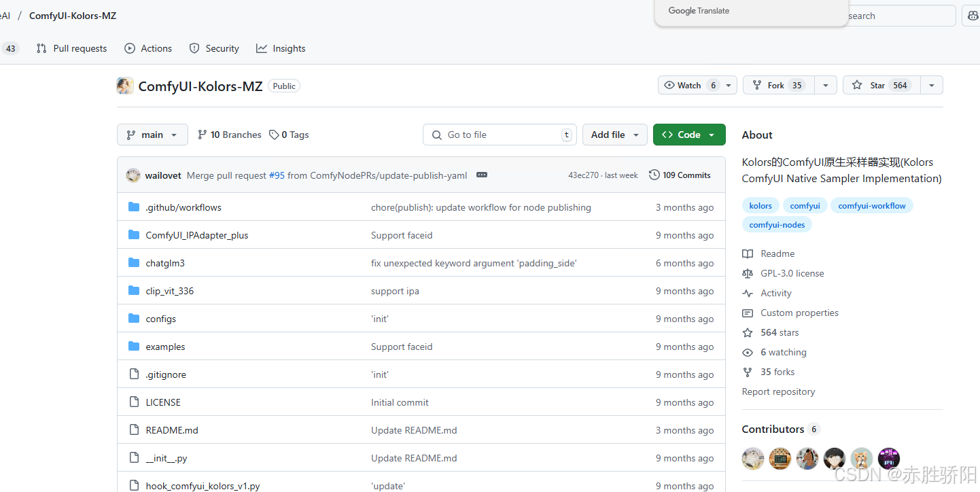Open the clip_vit_336 folder
The height and width of the screenshot is (492, 980).
pos(170,291)
